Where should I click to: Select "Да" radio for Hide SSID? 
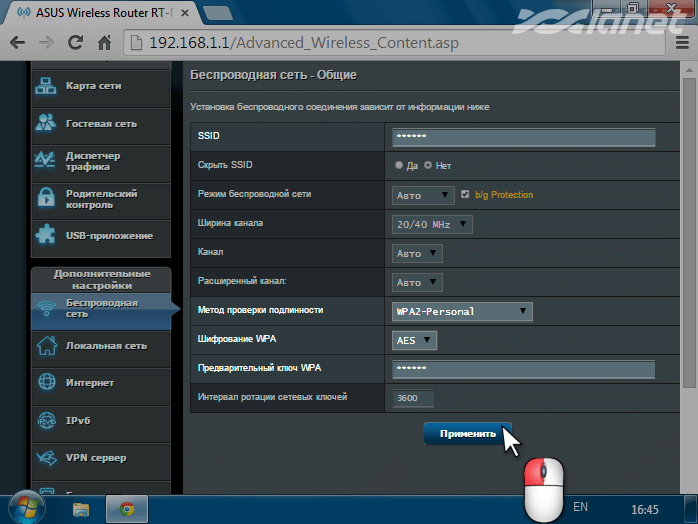click(399, 165)
